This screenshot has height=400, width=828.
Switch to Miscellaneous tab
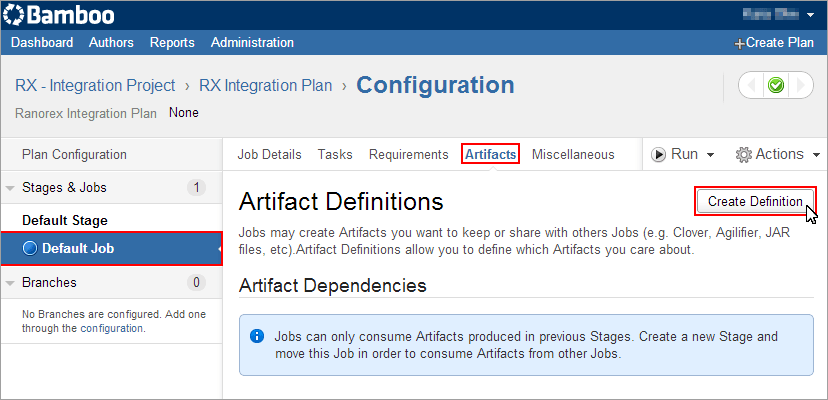(573, 155)
